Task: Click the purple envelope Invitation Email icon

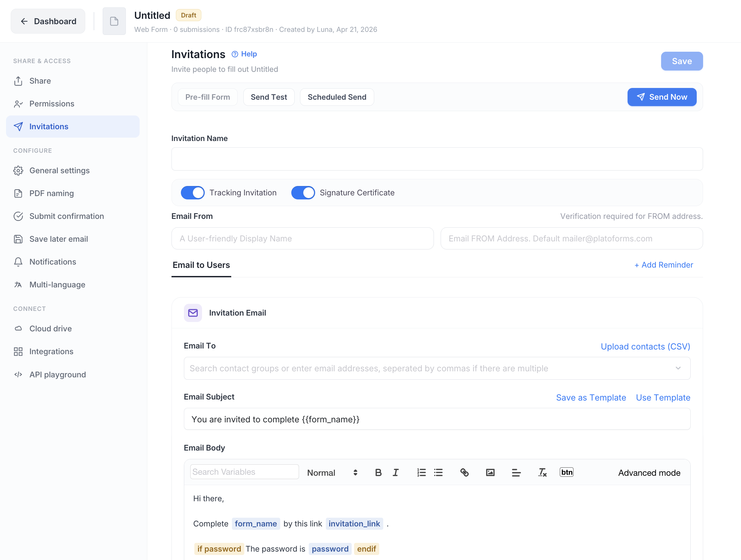Action: click(x=193, y=313)
